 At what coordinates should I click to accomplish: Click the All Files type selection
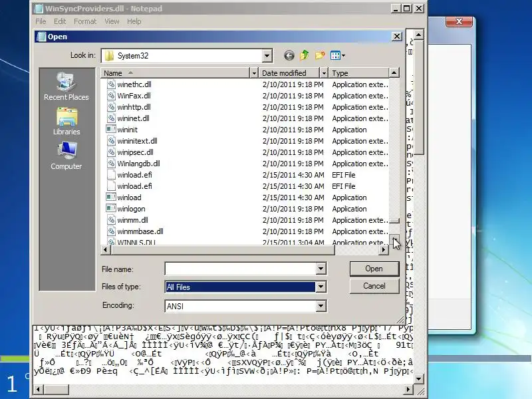pos(240,287)
